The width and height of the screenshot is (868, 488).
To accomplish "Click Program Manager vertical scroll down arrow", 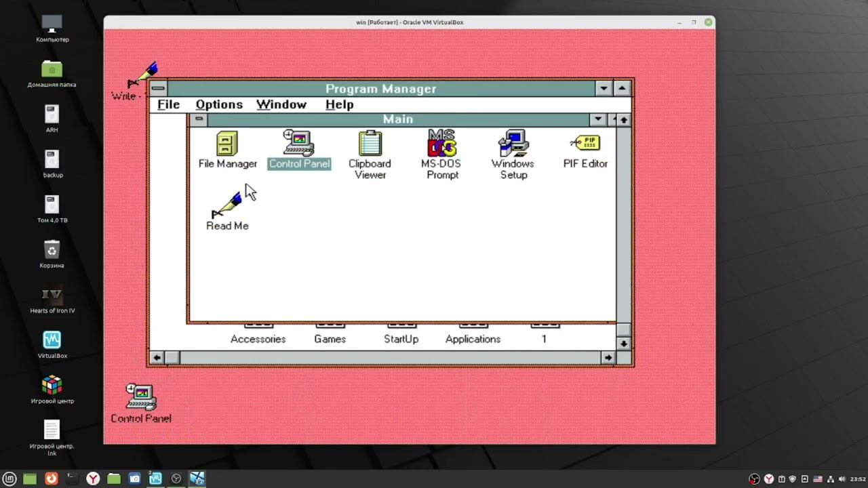I will click(x=624, y=344).
